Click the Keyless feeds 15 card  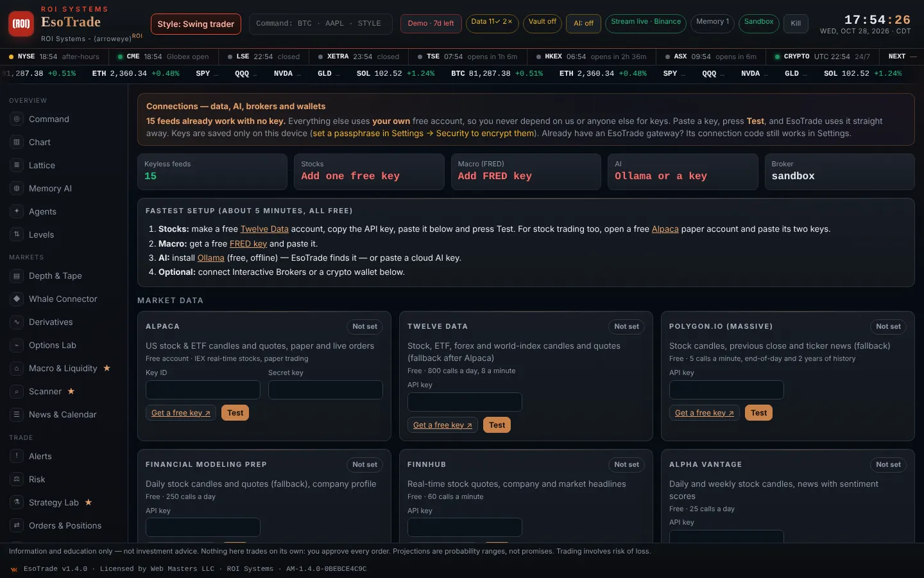click(212, 171)
